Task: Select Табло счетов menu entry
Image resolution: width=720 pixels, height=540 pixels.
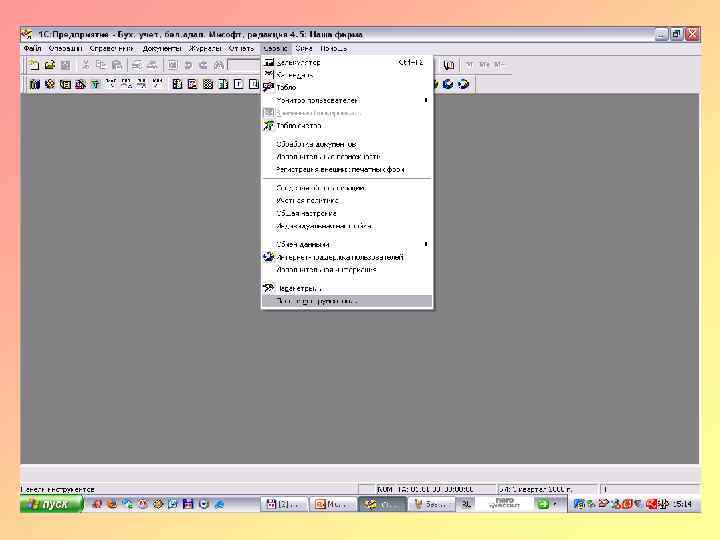Action: coord(347,125)
